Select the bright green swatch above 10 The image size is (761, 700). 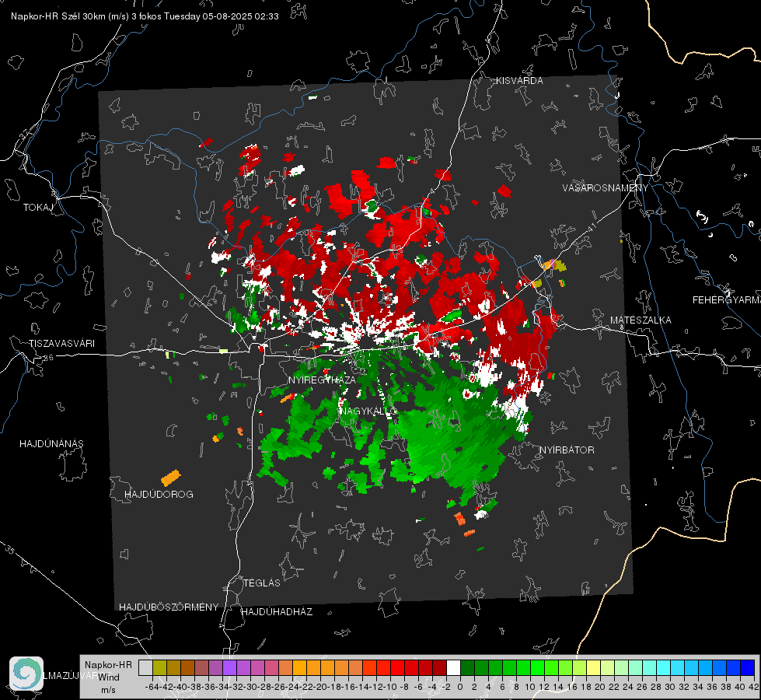point(537,667)
